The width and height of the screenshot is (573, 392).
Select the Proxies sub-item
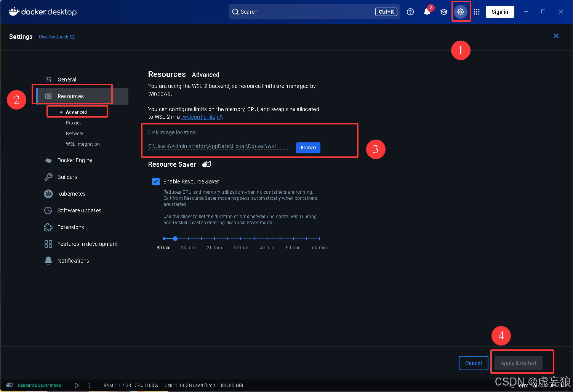74,123
